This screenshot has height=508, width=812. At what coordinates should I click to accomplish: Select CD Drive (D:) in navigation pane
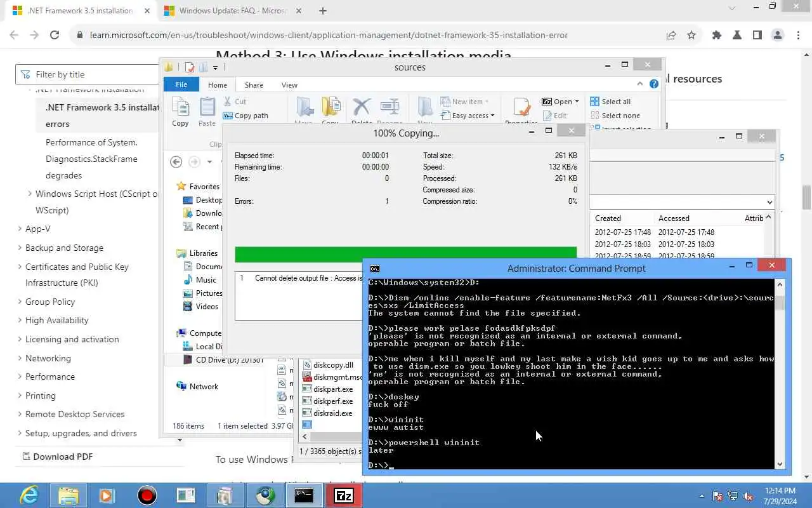tap(223, 360)
